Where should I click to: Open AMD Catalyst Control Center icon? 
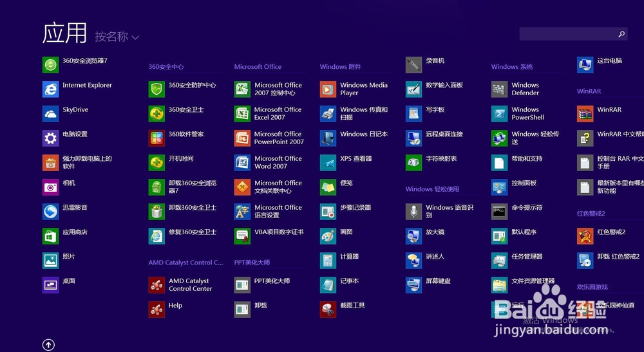pyautogui.click(x=156, y=284)
